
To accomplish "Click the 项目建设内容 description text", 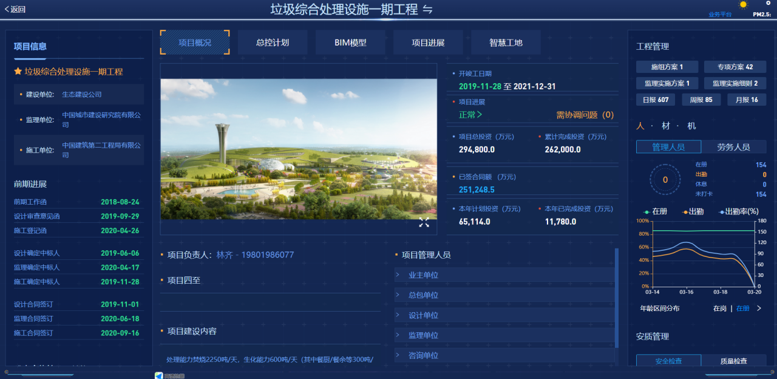I will tap(269, 360).
